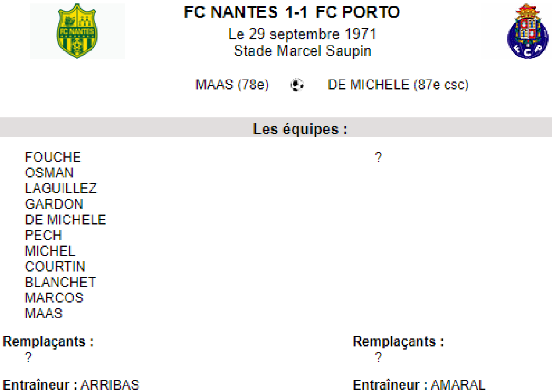Click the FC Porto club crest
Screen dimensions: 552x392
pos(528,31)
